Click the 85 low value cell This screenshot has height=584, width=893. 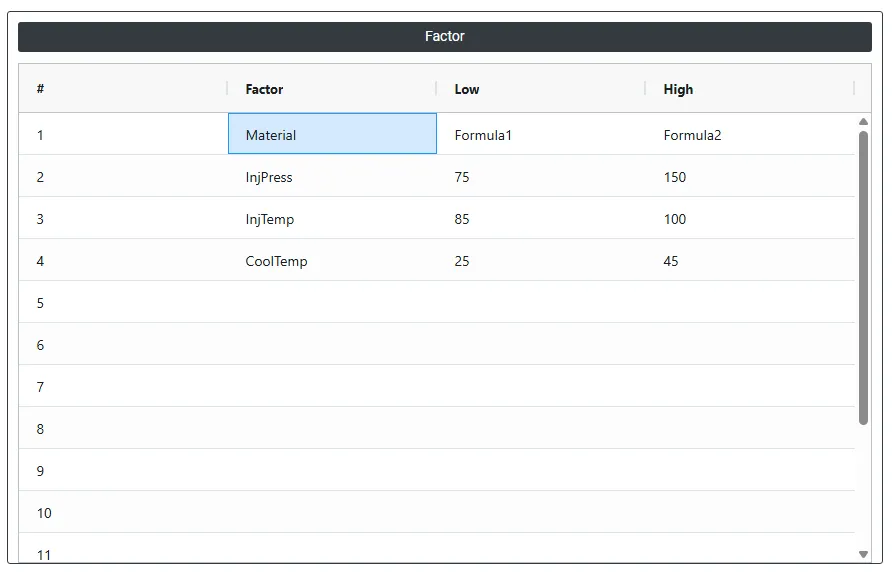541,218
